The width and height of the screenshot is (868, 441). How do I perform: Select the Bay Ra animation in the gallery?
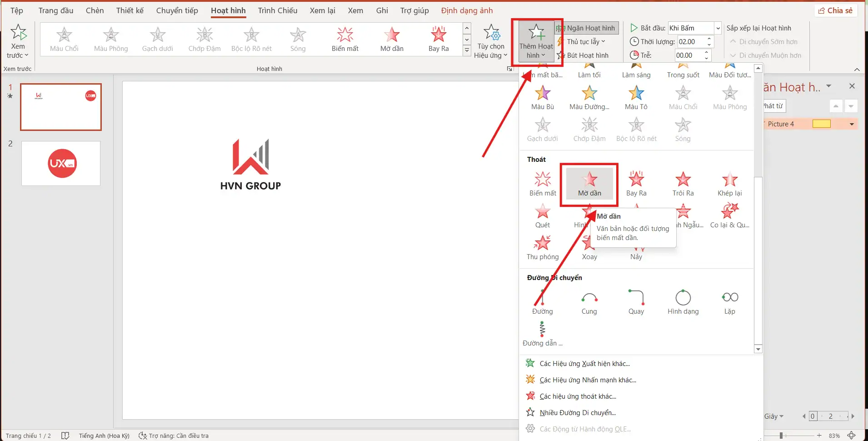pos(438,40)
